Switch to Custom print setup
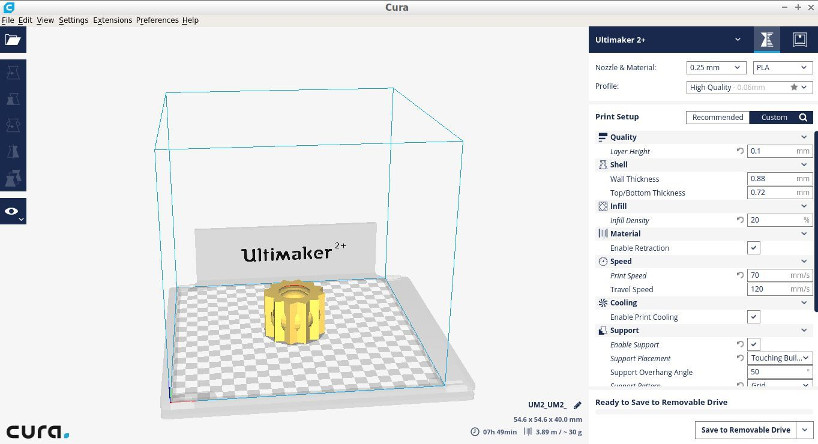Image resolution: width=818 pixels, height=444 pixels. (774, 117)
